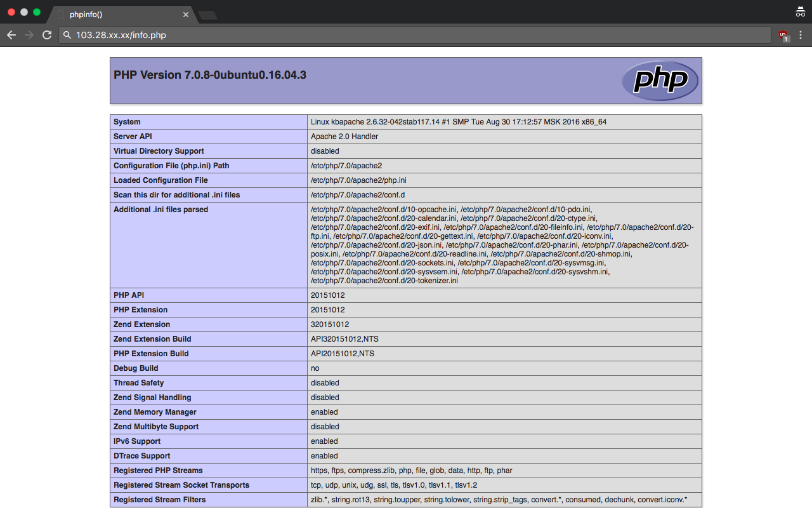812x508 pixels.
Task: Open the red extension icon with badge 1
Action: pos(783,36)
